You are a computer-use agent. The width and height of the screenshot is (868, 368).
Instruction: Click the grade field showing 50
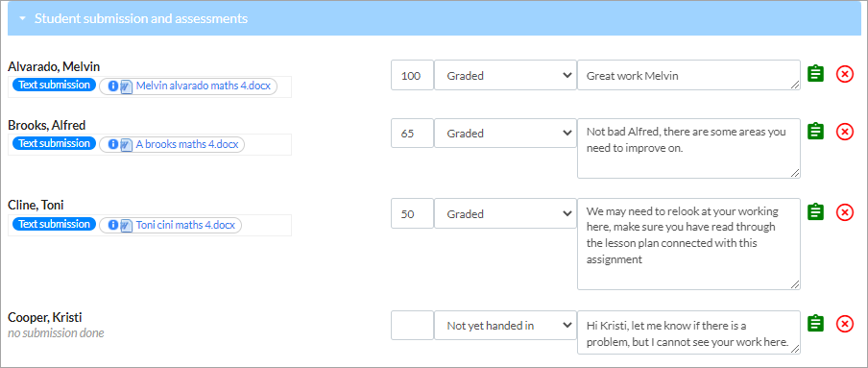pyautogui.click(x=412, y=213)
